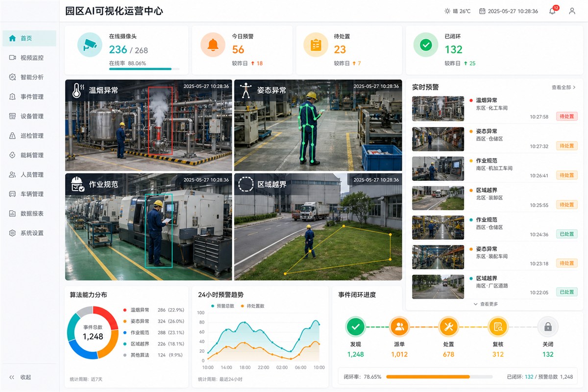Open 巡检管理 in the sidebar
This screenshot has width=588, height=392.
click(29, 136)
